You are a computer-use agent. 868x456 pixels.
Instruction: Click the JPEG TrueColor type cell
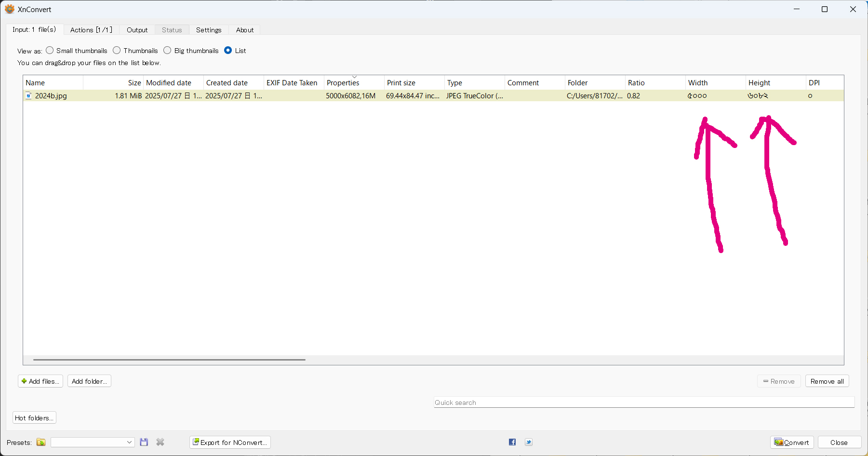pyautogui.click(x=474, y=95)
